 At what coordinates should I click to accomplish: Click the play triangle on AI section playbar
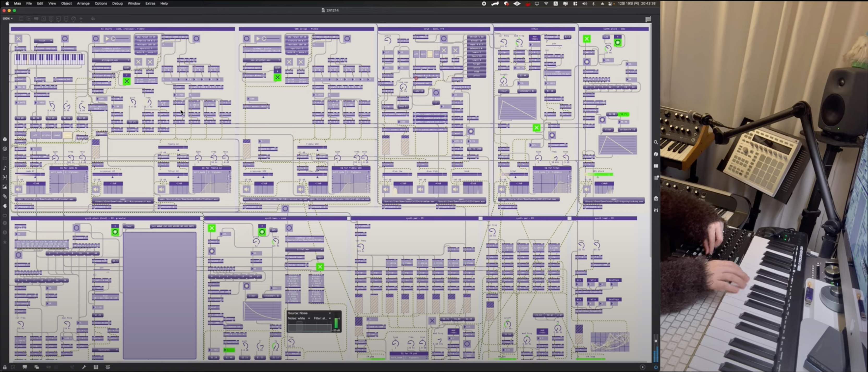pyautogui.click(x=107, y=39)
